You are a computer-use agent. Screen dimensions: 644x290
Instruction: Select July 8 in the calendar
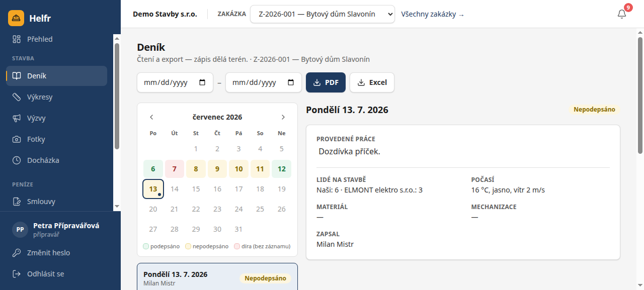pos(196,169)
